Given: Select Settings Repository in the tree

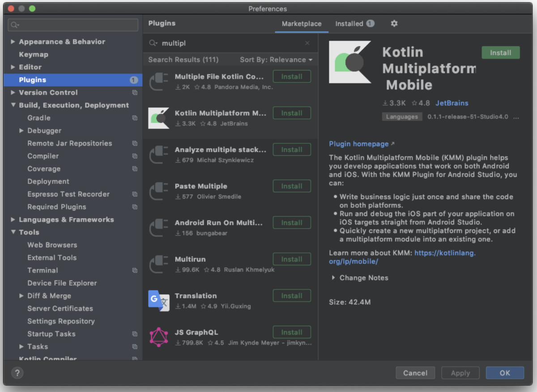Looking at the screenshot, I should tap(61, 321).
